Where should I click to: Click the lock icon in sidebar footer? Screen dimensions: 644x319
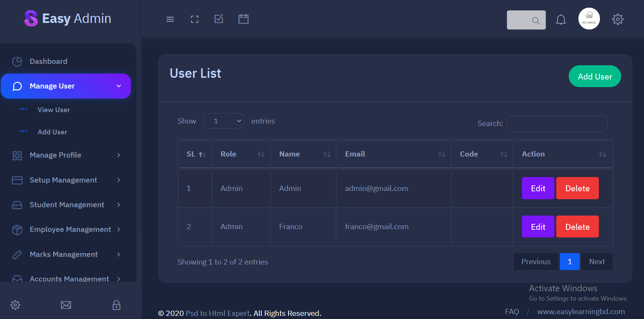click(116, 305)
